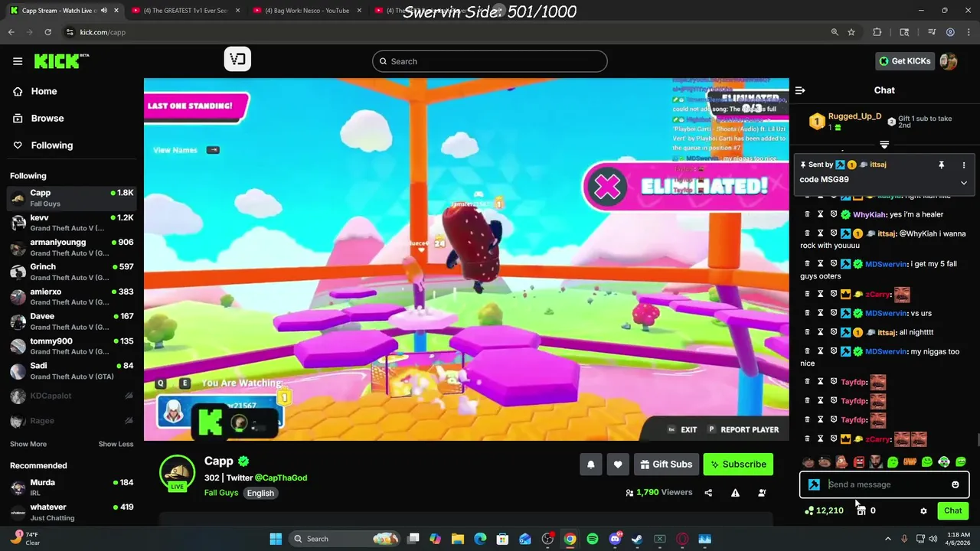
Task: Open Steam from taskbar
Action: pos(637,539)
